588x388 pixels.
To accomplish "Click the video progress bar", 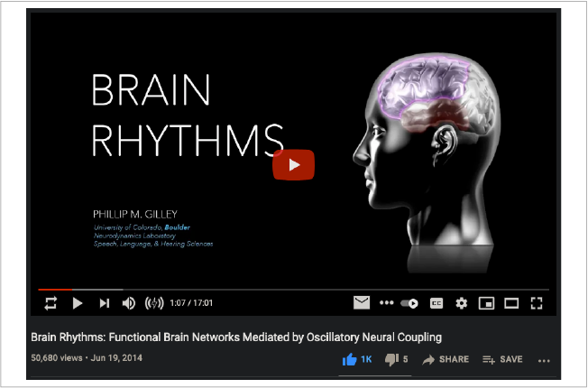I will click(271, 290).
